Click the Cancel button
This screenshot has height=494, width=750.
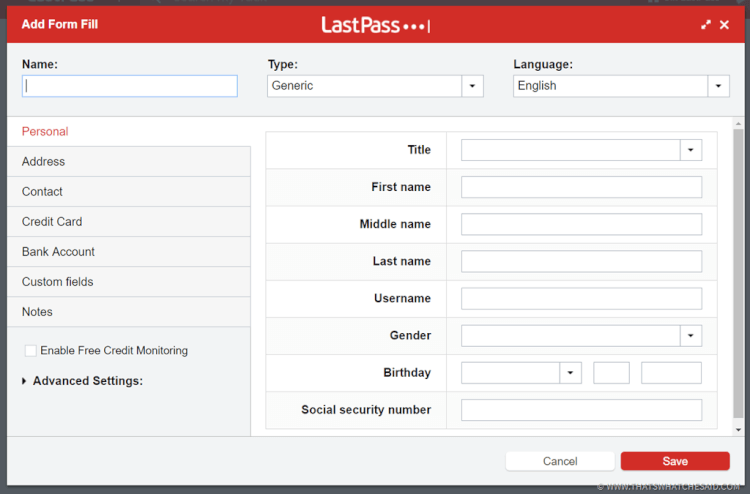coord(560,461)
